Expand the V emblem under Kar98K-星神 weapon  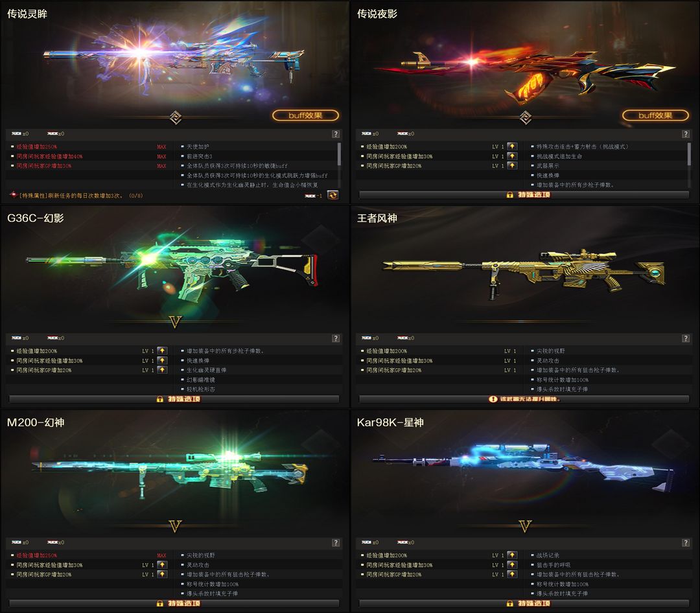click(526, 526)
